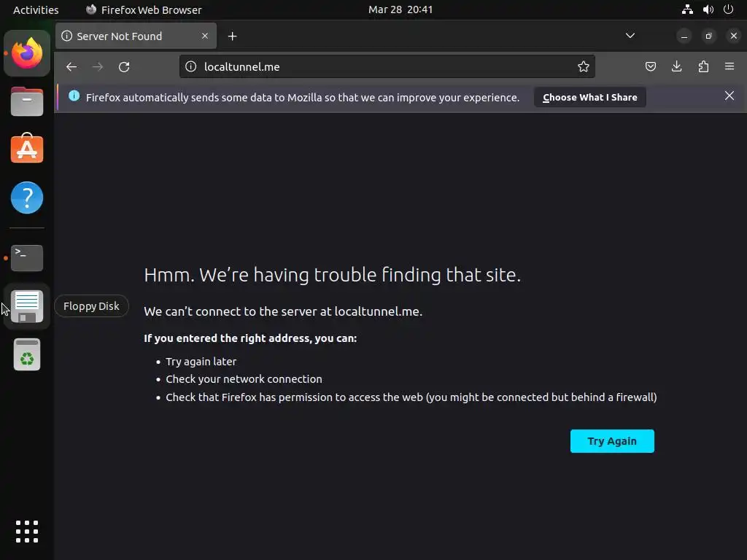This screenshot has height=560, width=747.
Task: Click the forward navigation arrow
Action: [98, 66]
